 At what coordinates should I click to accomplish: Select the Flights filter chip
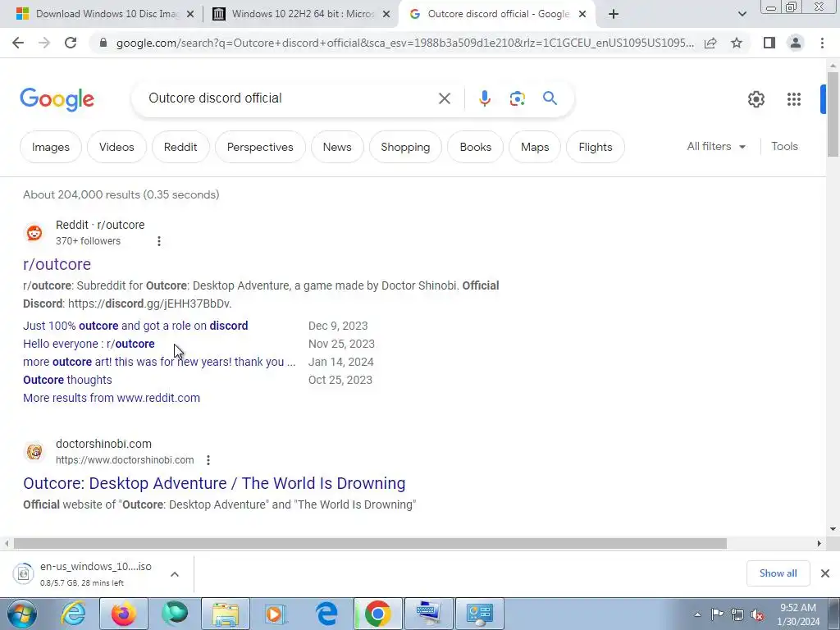click(596, 147)
